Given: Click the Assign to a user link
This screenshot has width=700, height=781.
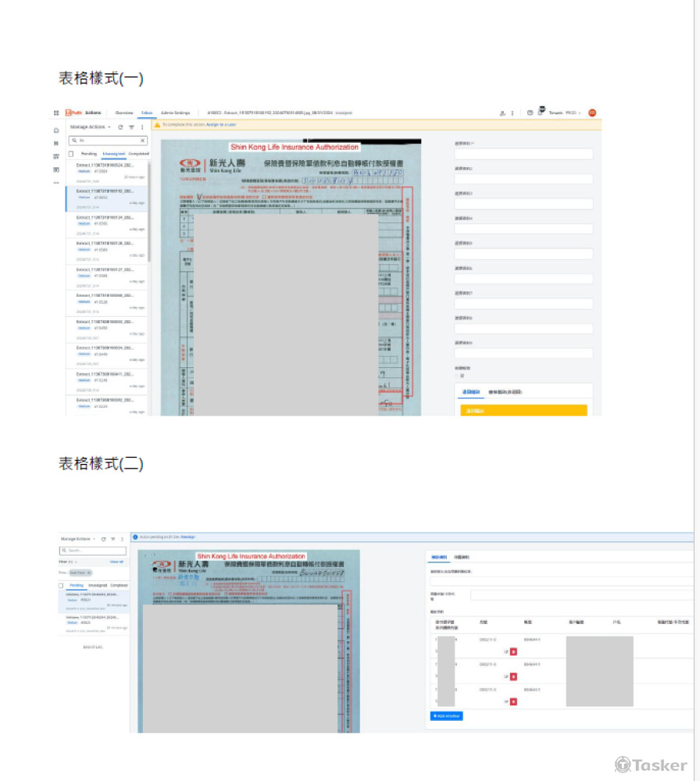Looking at the screenshot, I should click(x=222, y=124).
